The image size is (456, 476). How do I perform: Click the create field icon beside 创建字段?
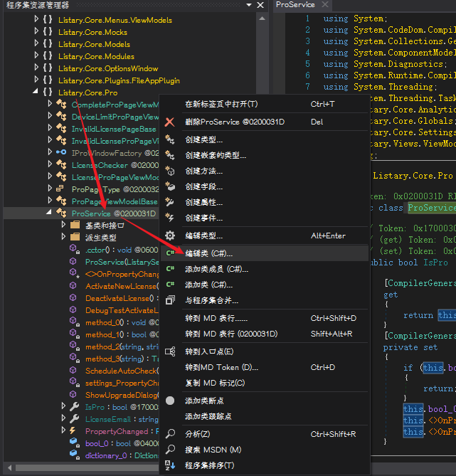170,186
